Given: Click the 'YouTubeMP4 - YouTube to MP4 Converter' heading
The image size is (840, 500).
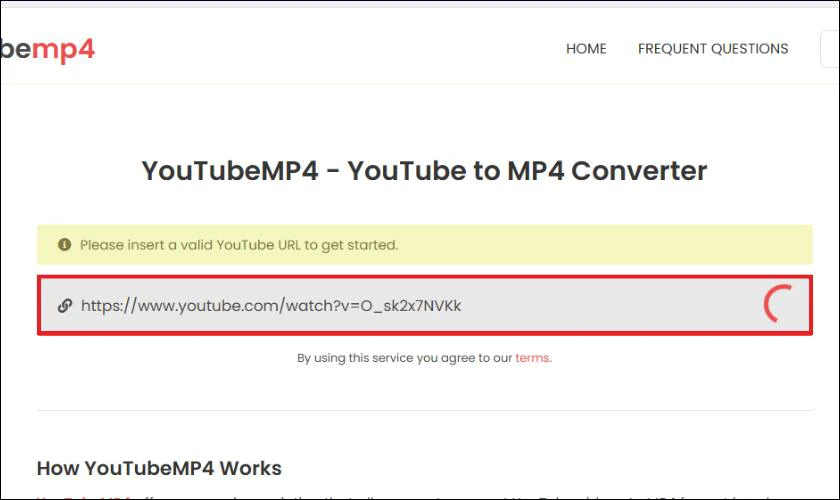Looking at the screenshot, I should 424,170.
